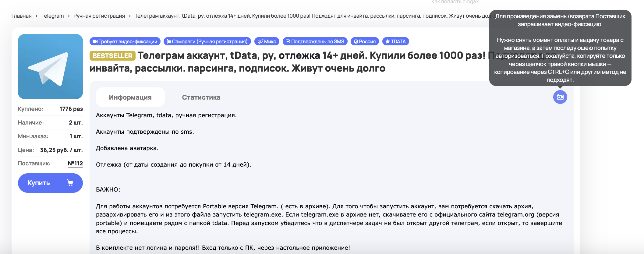Click the text Добавлена аватарка.

click(x=127, y=148)
